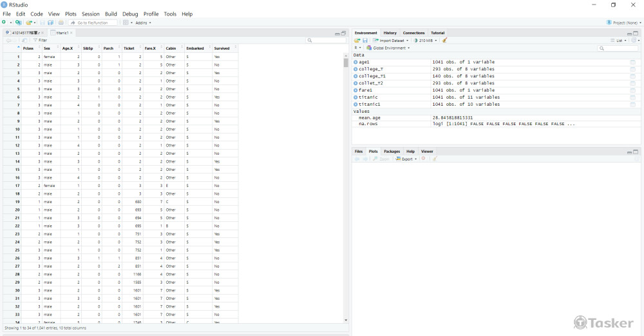
Task: Click the Open File folder icon
Action: (28, 23)
